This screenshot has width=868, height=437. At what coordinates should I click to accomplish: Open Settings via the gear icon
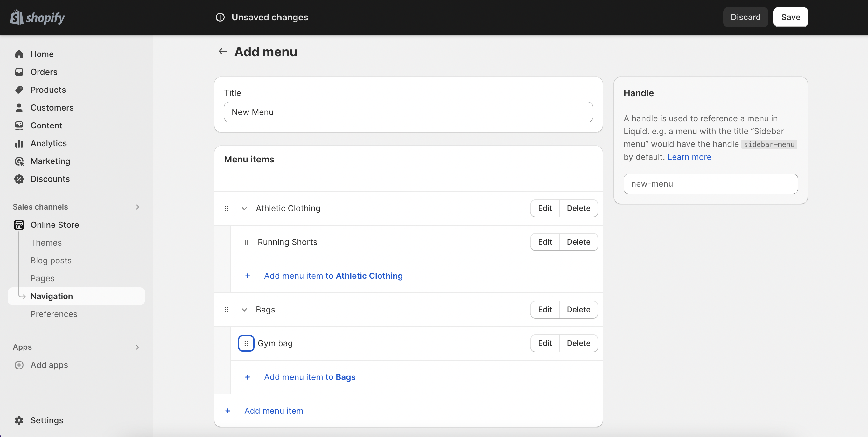(x=19, y=420)
